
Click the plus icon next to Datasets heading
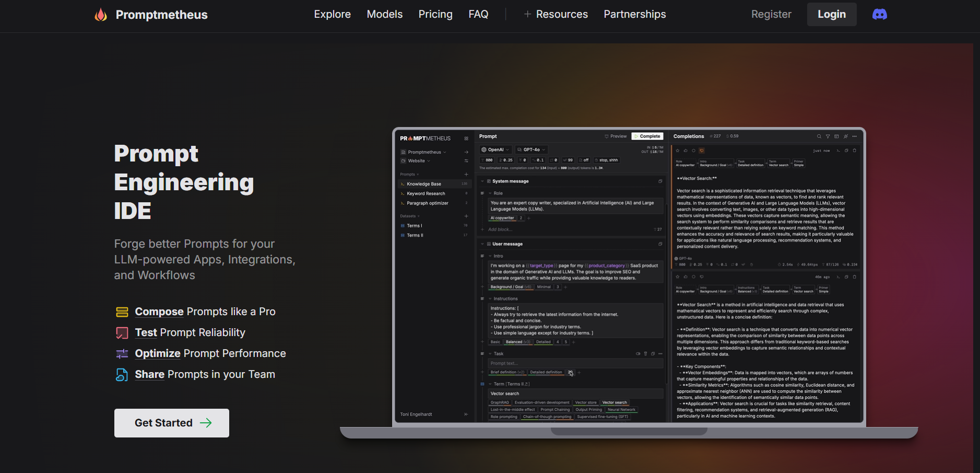466,216
